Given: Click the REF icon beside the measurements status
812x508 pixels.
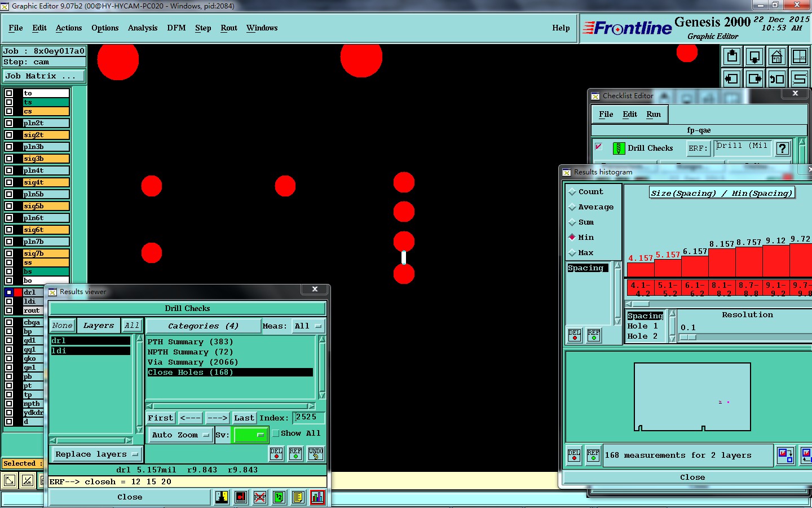Looking at the screenshot, I should click(593, 455).
